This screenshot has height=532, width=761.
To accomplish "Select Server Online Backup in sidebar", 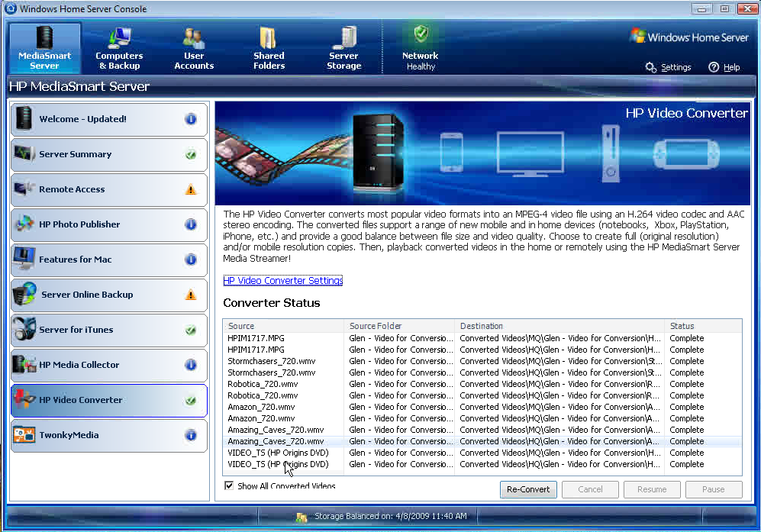I will click(108, 295).
